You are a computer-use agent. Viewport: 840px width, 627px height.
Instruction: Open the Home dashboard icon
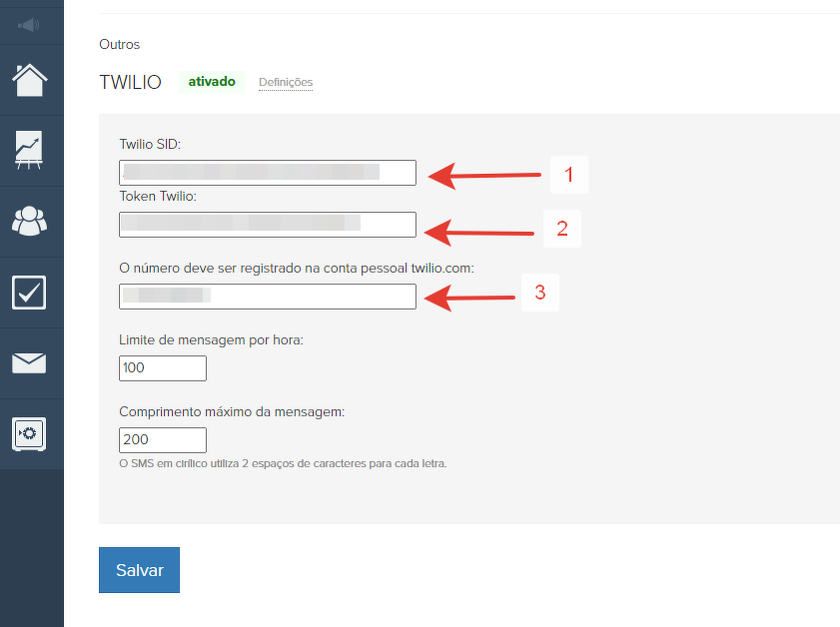30,79
